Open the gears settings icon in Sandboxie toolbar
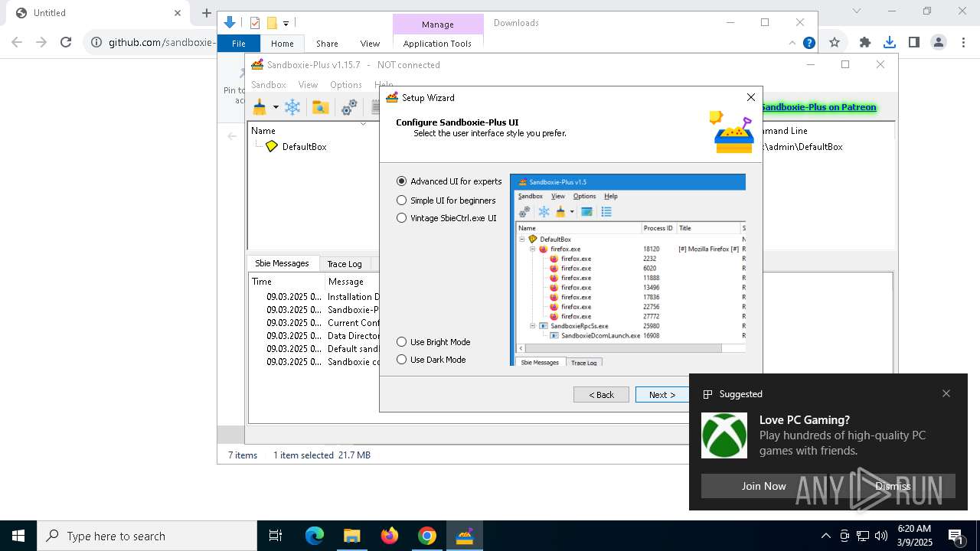The width and height of the screenshot is (980, 551). pyautogui.click(x=349, y=107)
